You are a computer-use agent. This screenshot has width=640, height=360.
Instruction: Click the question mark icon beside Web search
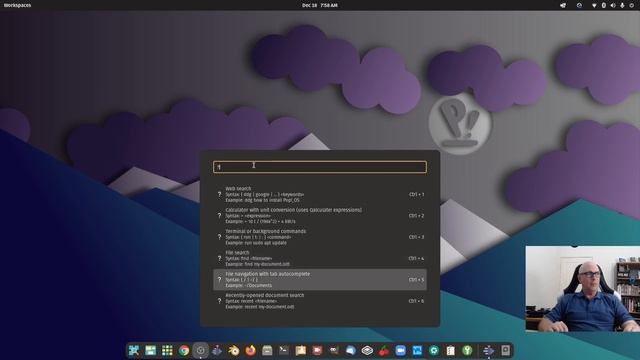tap(219, 195)
